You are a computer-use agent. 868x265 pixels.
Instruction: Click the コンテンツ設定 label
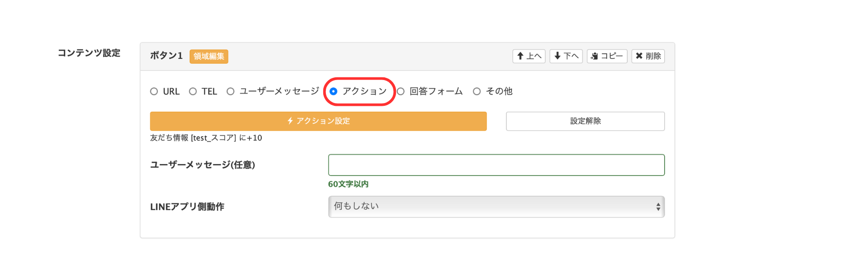[x=89, y=53]
